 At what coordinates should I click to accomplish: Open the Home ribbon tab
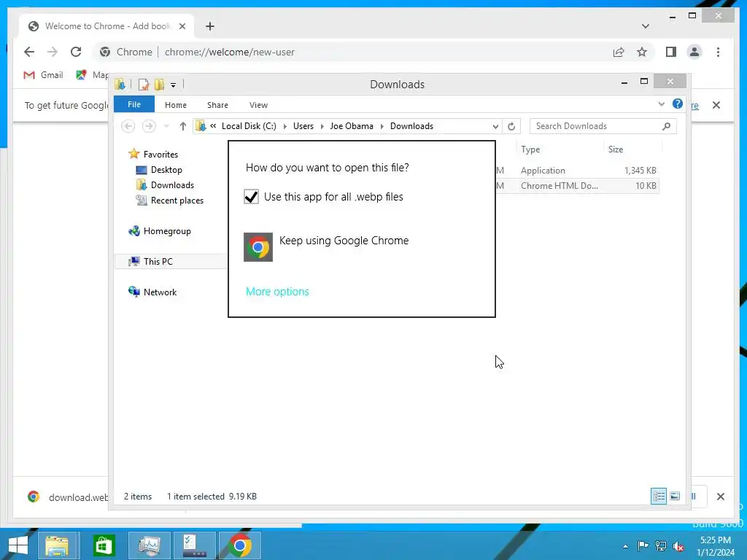[x=176, y=105]
